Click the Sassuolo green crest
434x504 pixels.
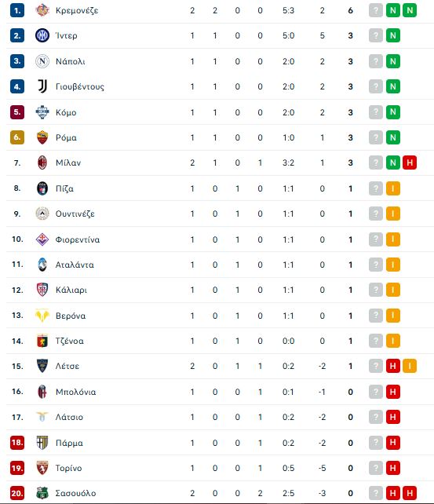click(42, 493)
